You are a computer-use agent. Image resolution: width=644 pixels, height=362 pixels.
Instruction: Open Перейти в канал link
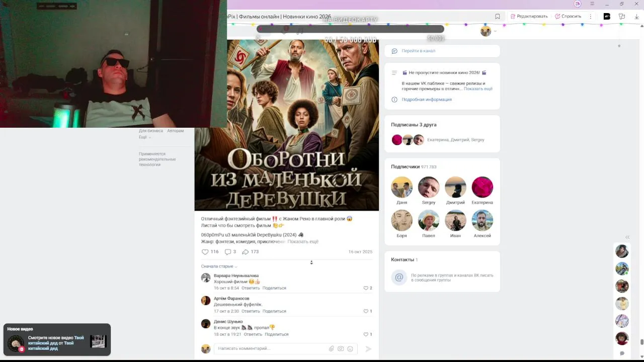(x=419, y=51)
